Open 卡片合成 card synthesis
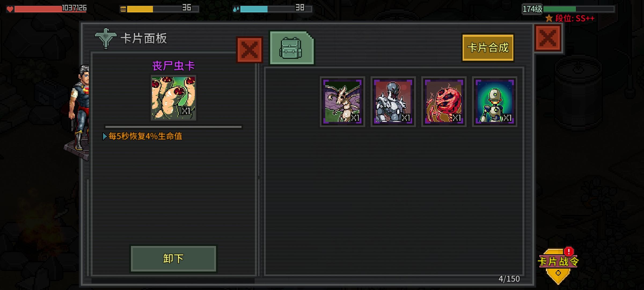The image size is (644, 290). (488, 48)
